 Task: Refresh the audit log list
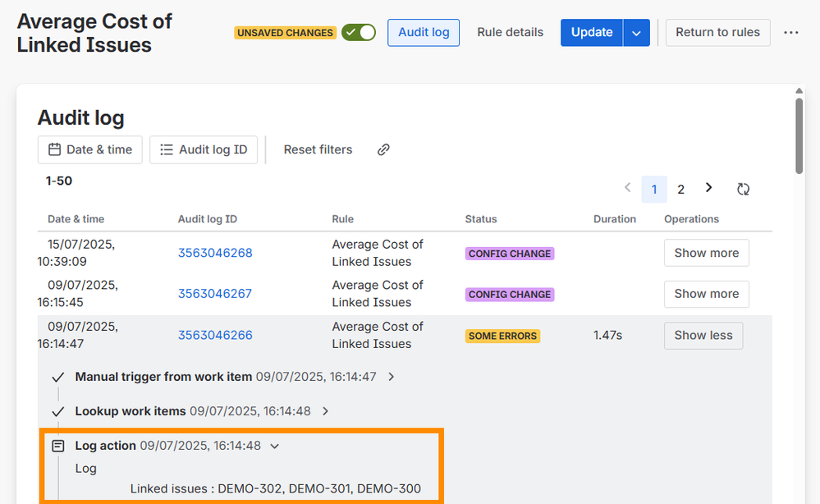(743, 189)
